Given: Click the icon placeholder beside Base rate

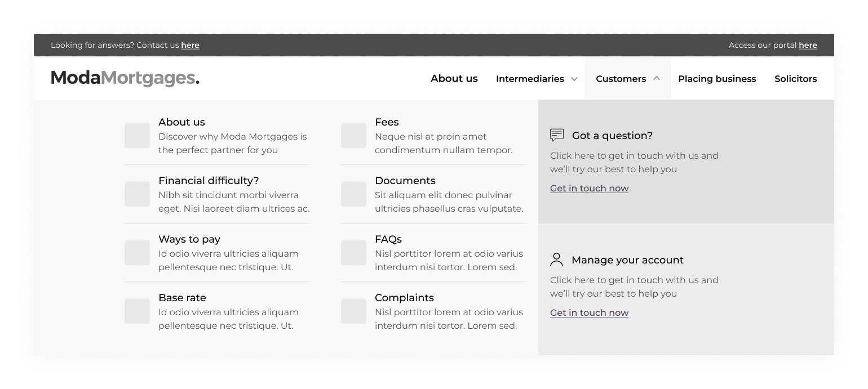Looking at the screenshot, I should point(137,311).
